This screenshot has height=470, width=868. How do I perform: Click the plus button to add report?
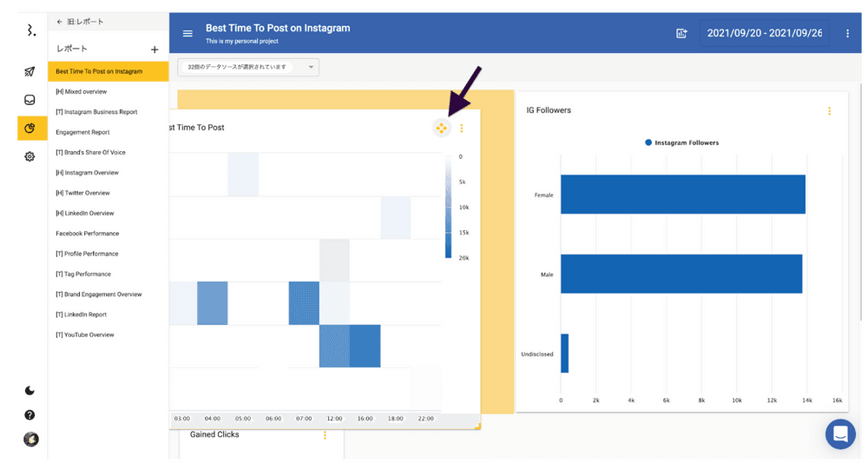155,50
